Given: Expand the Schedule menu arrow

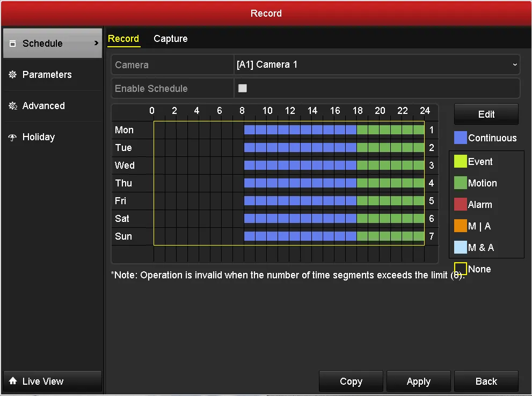Looking at the screenshot, I should 96,43.
